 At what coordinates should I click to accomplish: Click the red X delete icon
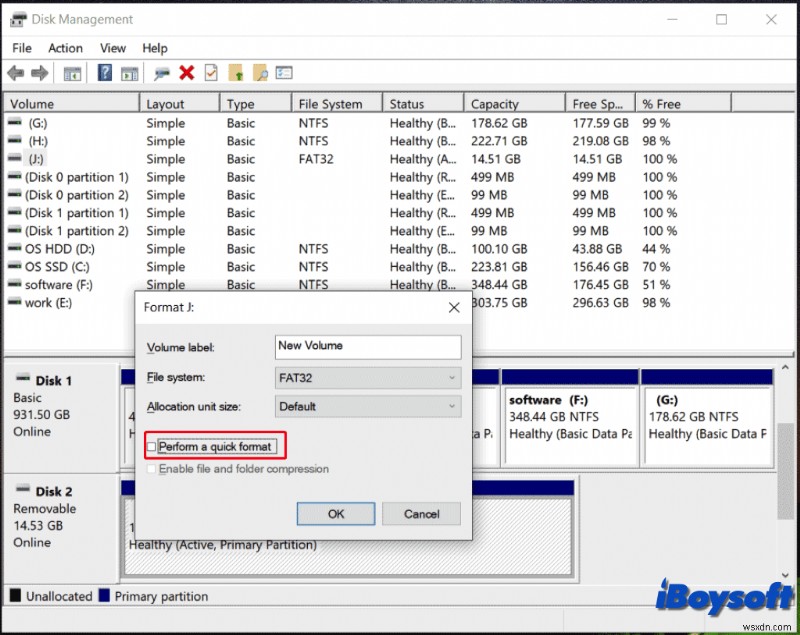click(x=187, y=73)
